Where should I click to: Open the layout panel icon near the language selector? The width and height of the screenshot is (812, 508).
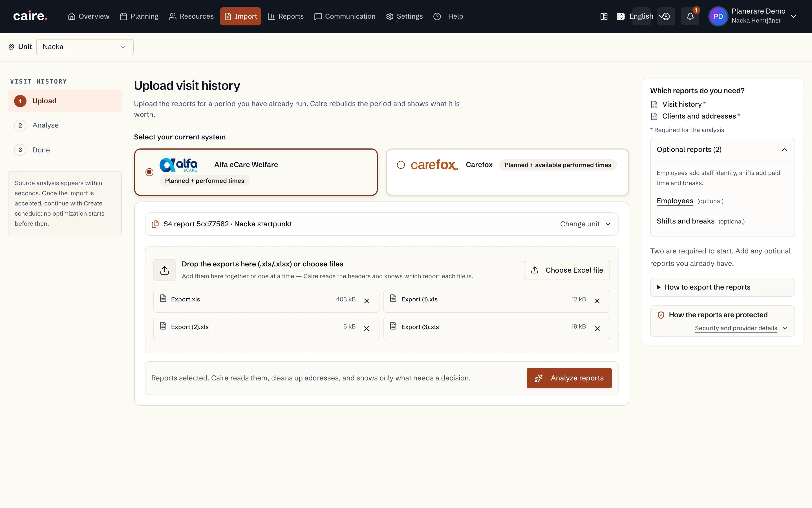(x=604, y=16)
